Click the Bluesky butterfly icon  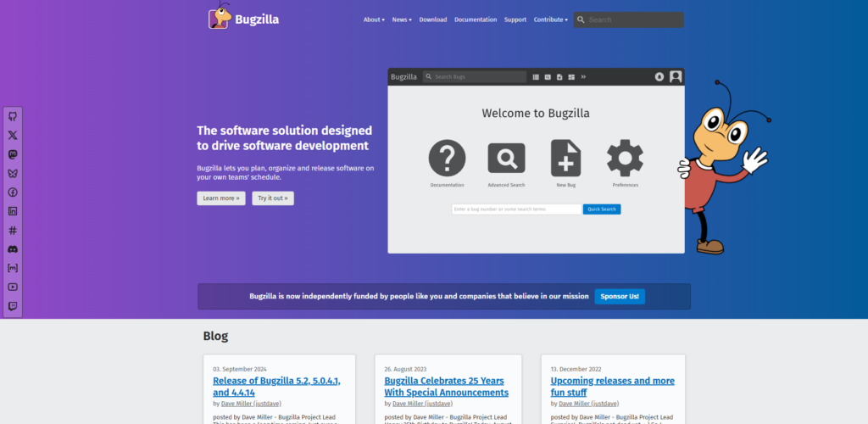pyautogui.click(x=13, y=173)
